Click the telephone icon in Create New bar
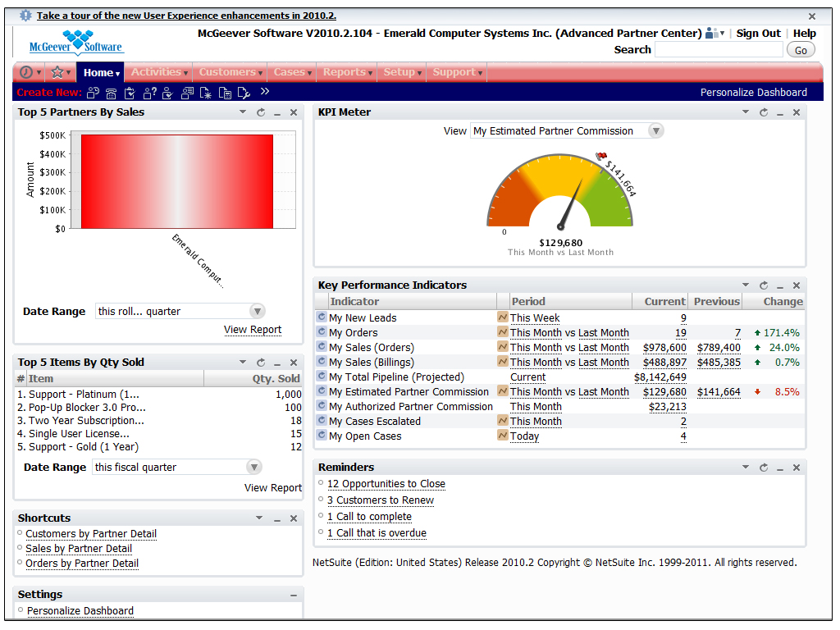The width and height of the screenshot is (840, 630). coord(111,93)
